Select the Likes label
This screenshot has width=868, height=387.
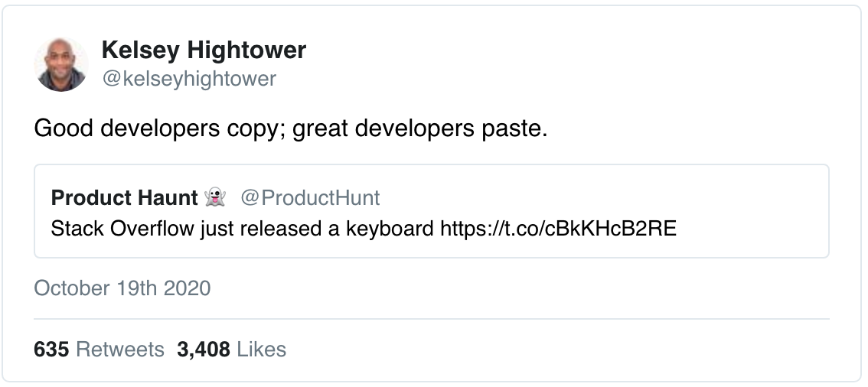261,350
